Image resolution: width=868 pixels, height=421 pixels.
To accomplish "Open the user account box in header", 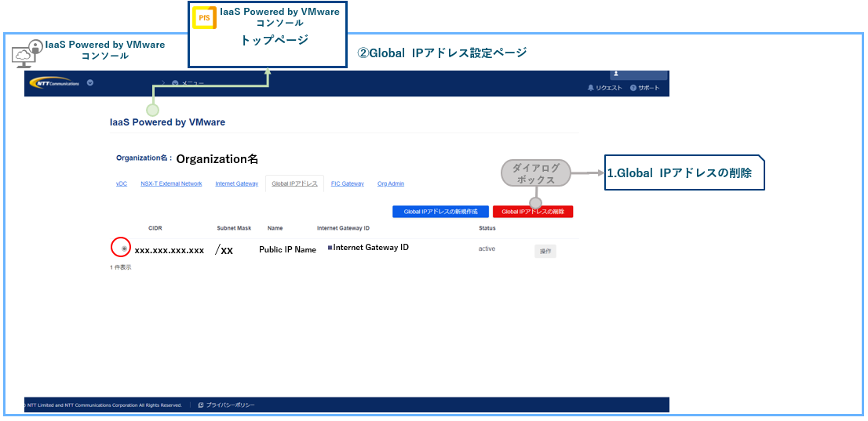I will tap(639, 74).
